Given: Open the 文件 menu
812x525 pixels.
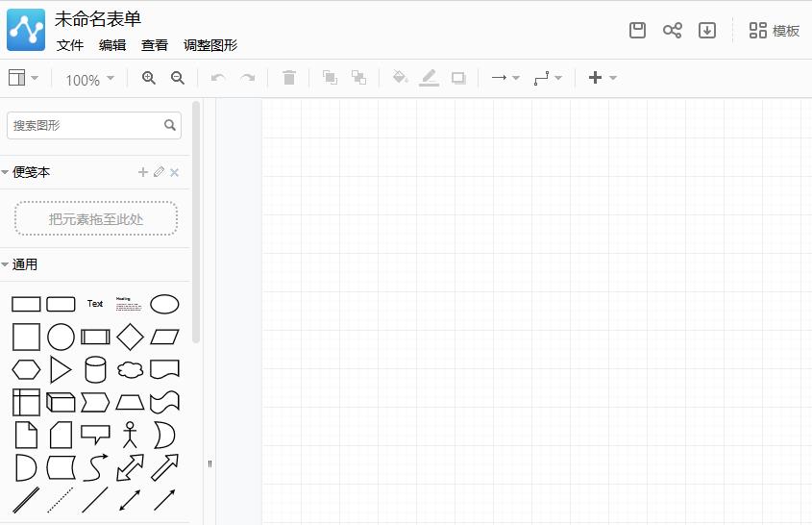Looking at the screenshot, I should click(x=70, y=45).
